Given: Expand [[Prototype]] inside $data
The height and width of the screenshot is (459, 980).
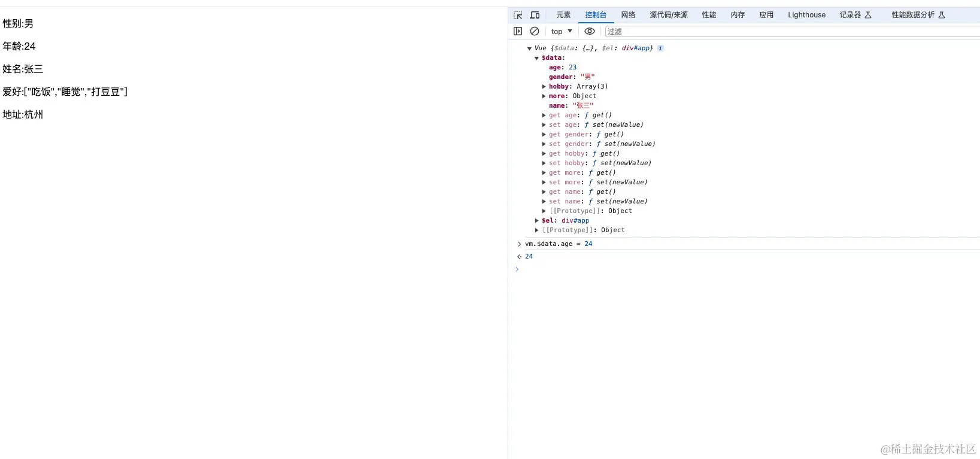Looking at the screenshot, I should (x=544, y=211).
